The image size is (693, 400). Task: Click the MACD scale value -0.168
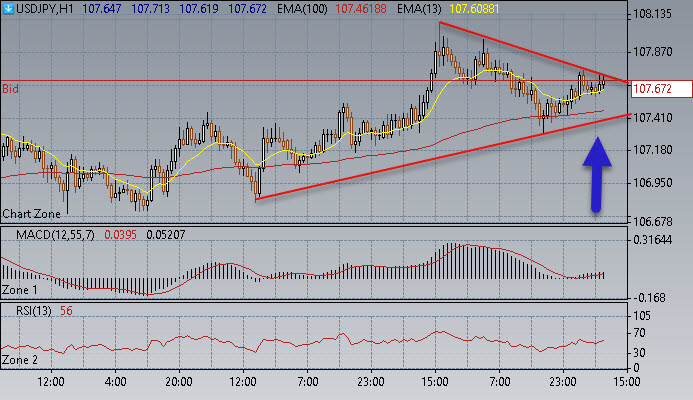[649, 298]
